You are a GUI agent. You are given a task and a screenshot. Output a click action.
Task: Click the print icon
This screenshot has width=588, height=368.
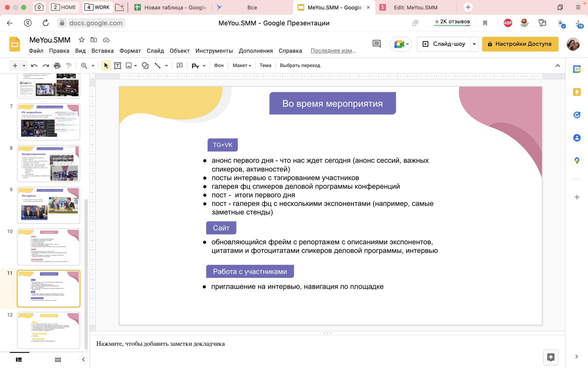[57, 66]
